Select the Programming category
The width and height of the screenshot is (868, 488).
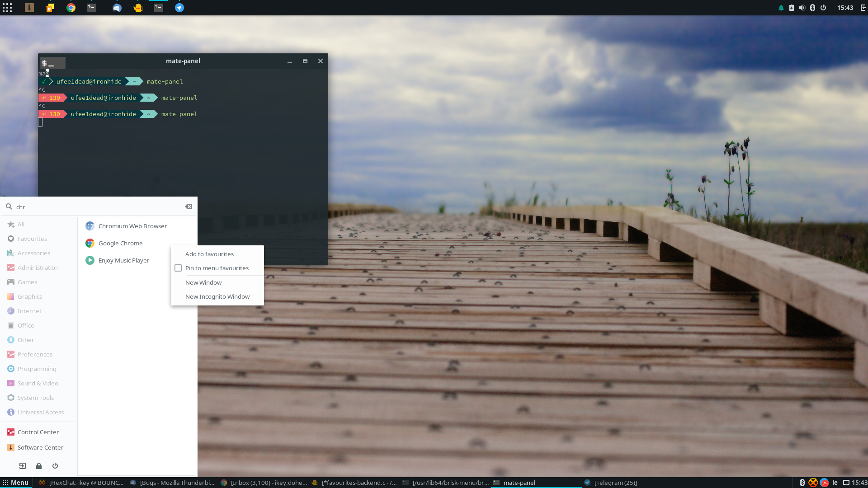40,369
